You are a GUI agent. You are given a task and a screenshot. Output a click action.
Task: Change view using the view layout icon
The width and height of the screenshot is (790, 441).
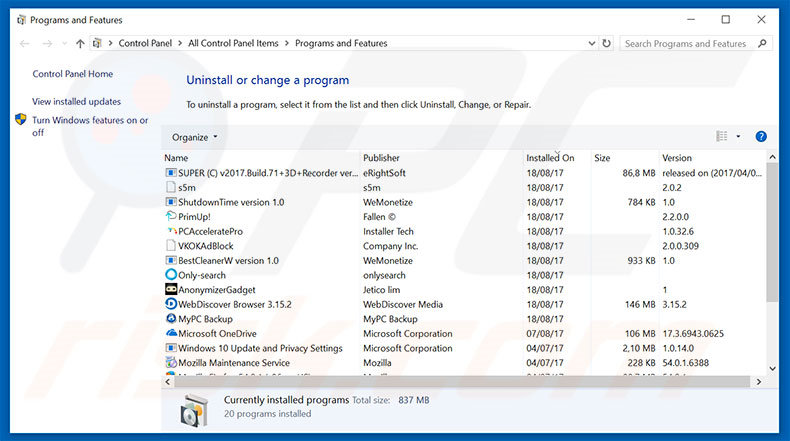coord(721,136)
